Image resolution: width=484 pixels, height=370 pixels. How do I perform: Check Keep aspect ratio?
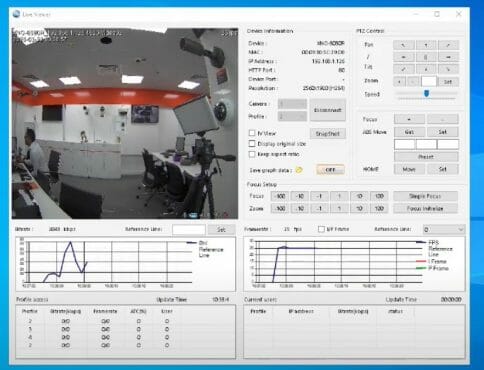[252, 154]
